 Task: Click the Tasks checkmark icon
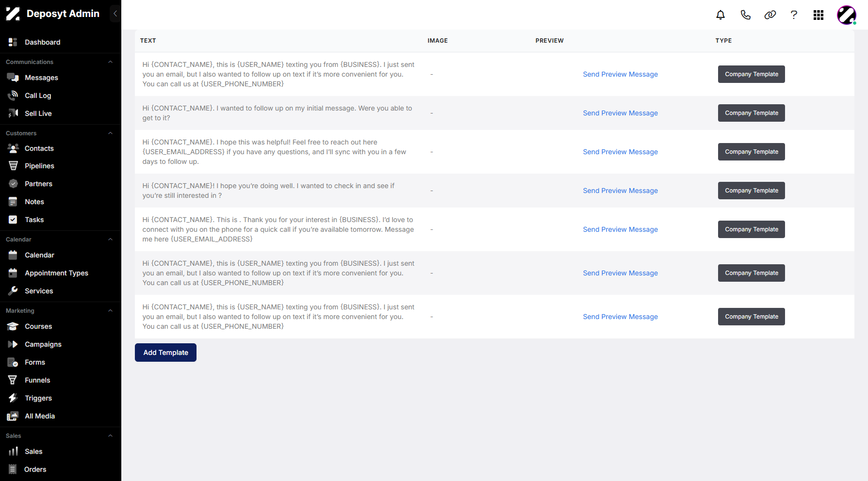tap(13, 220)
